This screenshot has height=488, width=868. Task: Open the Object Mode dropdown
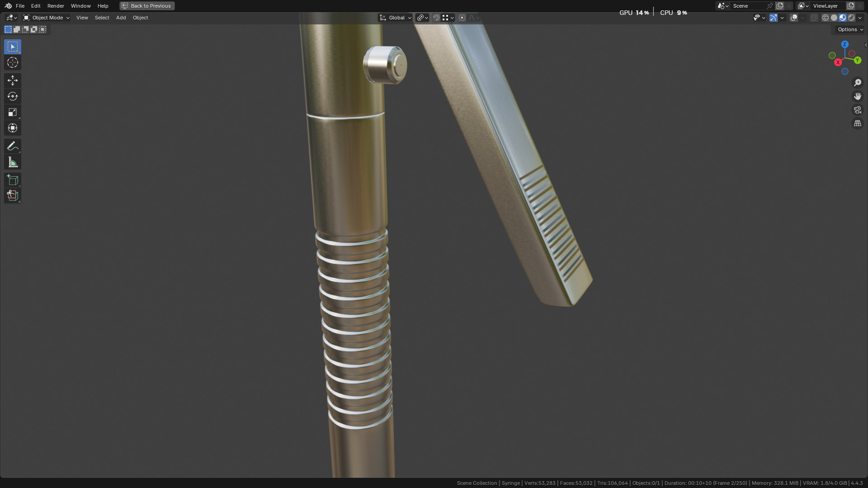[x=46, y=18]
